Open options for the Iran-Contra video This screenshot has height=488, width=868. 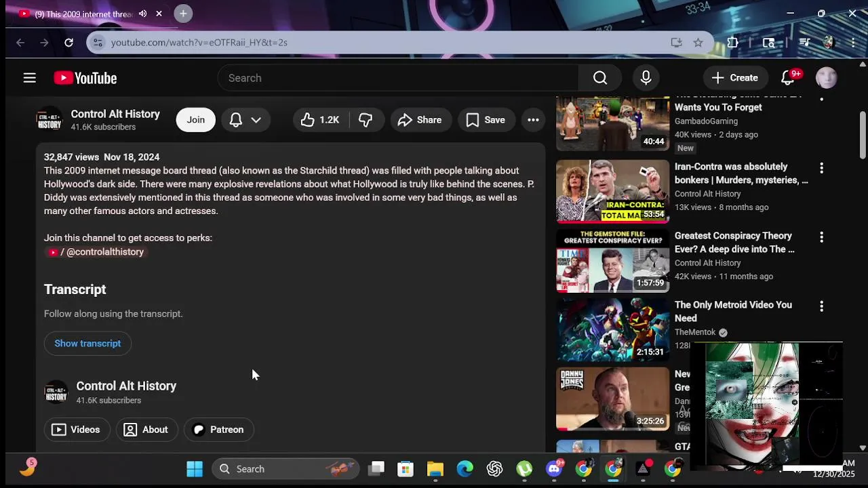(x=821, y=168)
